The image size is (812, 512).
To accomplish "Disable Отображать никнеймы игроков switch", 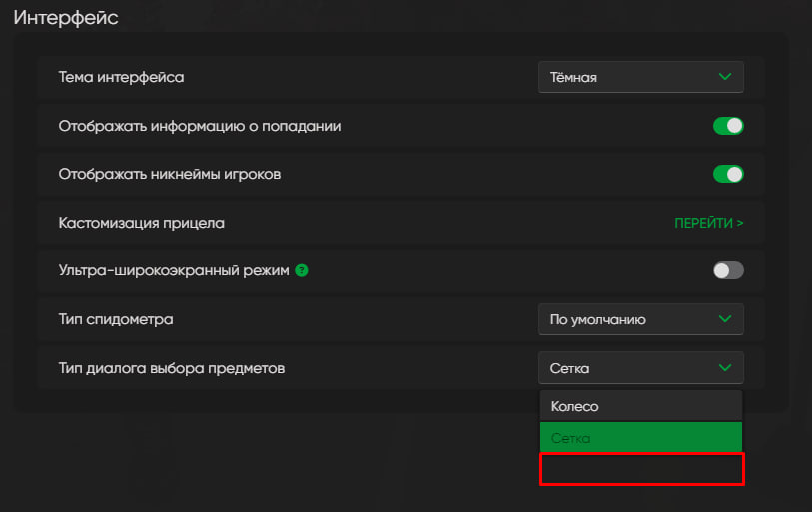I will (728, 174).
